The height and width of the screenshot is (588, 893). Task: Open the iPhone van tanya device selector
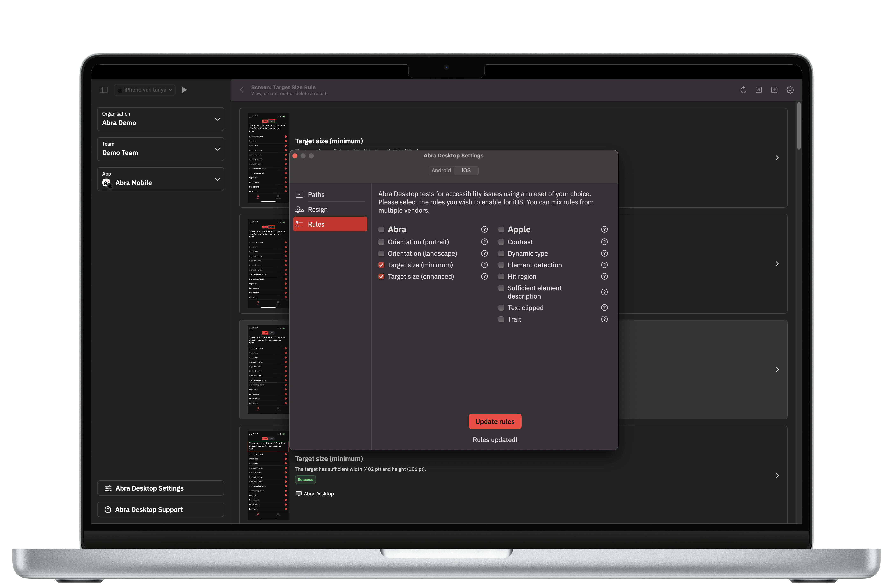point(145,90)
